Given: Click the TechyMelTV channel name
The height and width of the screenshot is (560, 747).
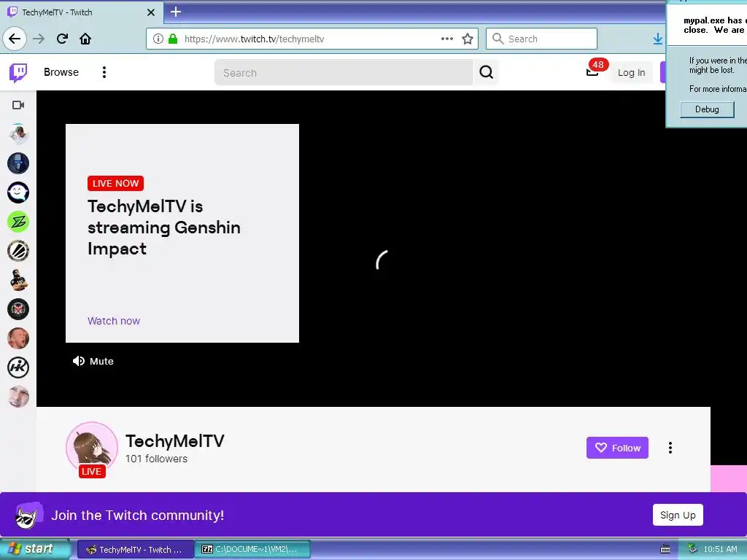Looking at the screenshot, I should (175, 441).
